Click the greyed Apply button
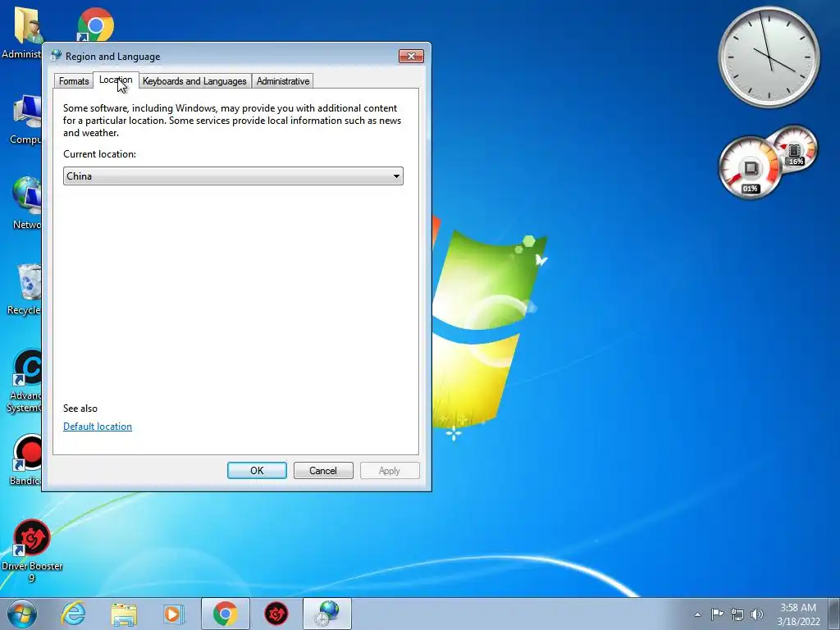 pyautogui.click(x=390, y=470)
